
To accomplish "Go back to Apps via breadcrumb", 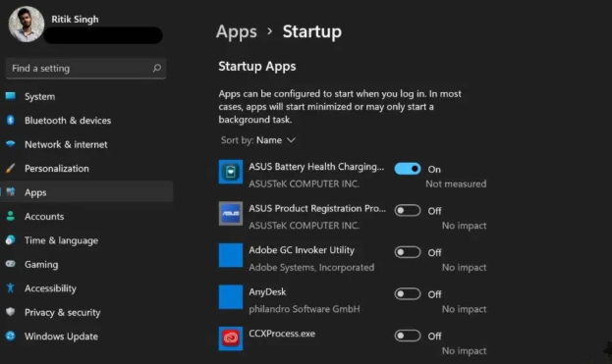I will tap(237, 32).
